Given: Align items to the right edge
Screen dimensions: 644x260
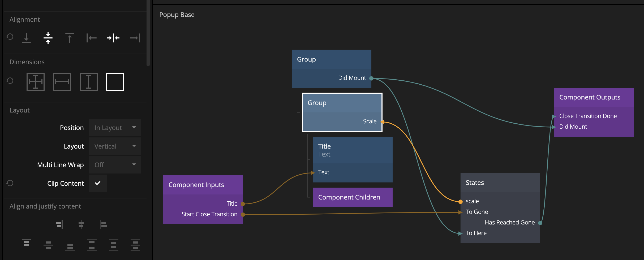Looking at the screenshot, I should pos(59,224).
